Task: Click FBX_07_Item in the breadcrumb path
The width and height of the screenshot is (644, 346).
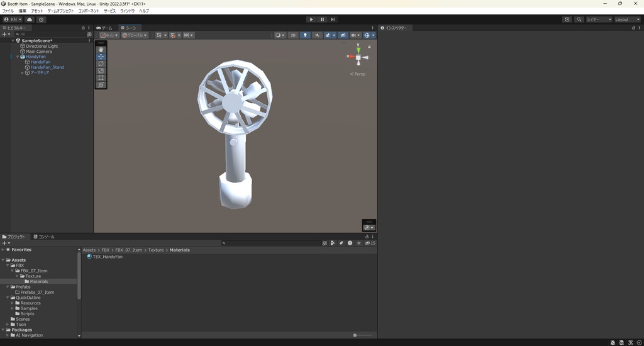Action: [x=128, y=250]
